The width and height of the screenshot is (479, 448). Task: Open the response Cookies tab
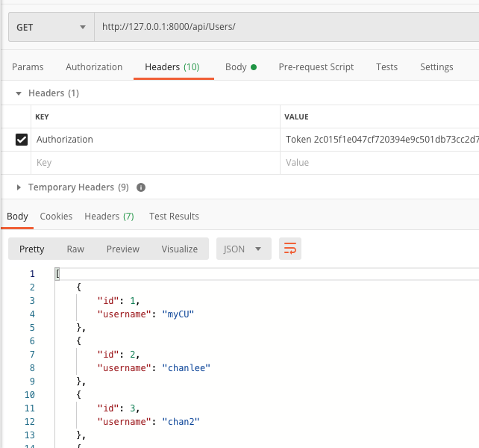click(56, 217)
